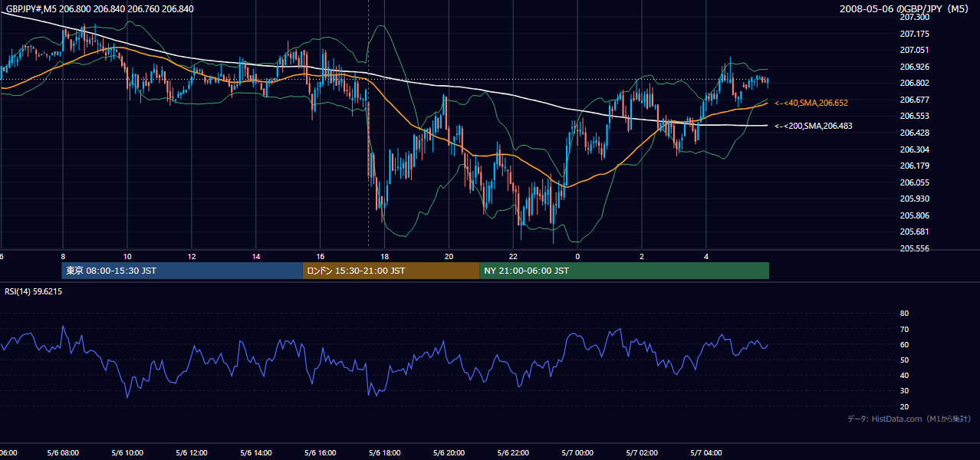Select the London 15:30-21:00 JST session bar

tap(391, 271)
